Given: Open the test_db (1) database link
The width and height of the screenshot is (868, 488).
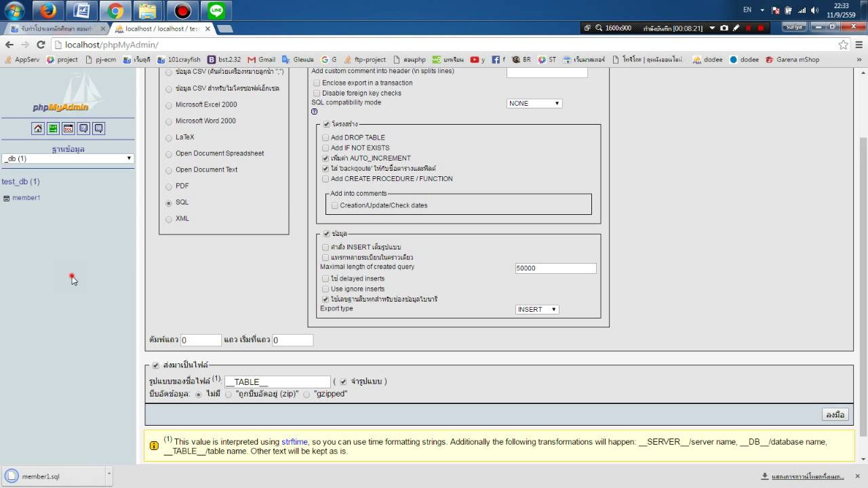Looking at the screenshot, I should click(20, 182).
